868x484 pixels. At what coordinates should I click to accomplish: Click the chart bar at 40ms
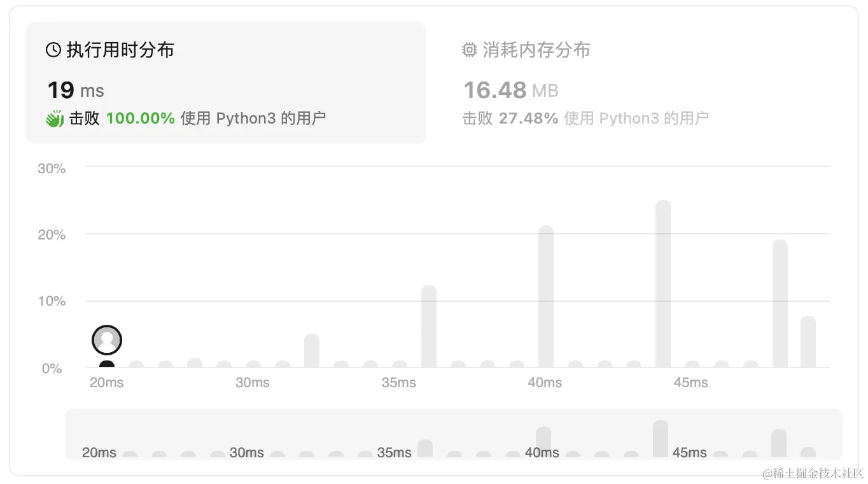(x=546, y=297)
